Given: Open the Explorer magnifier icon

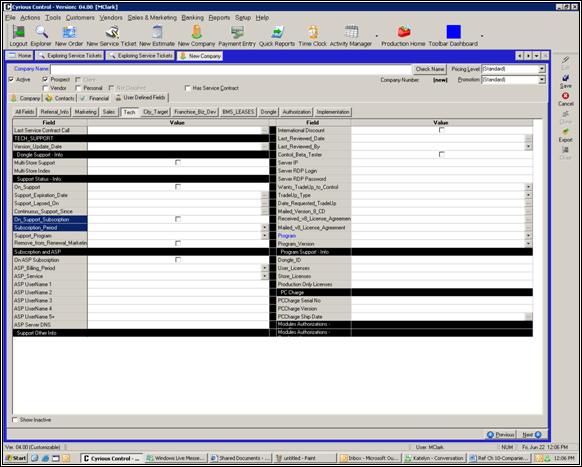Looking at the screenshot, I should [41, 32].
